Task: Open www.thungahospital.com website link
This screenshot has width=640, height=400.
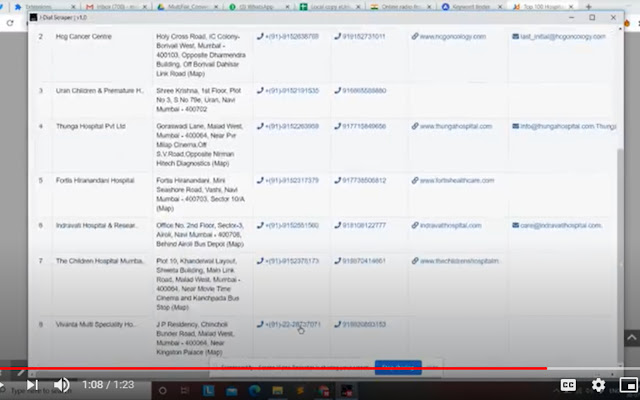Action: click(x=451, y=127)
